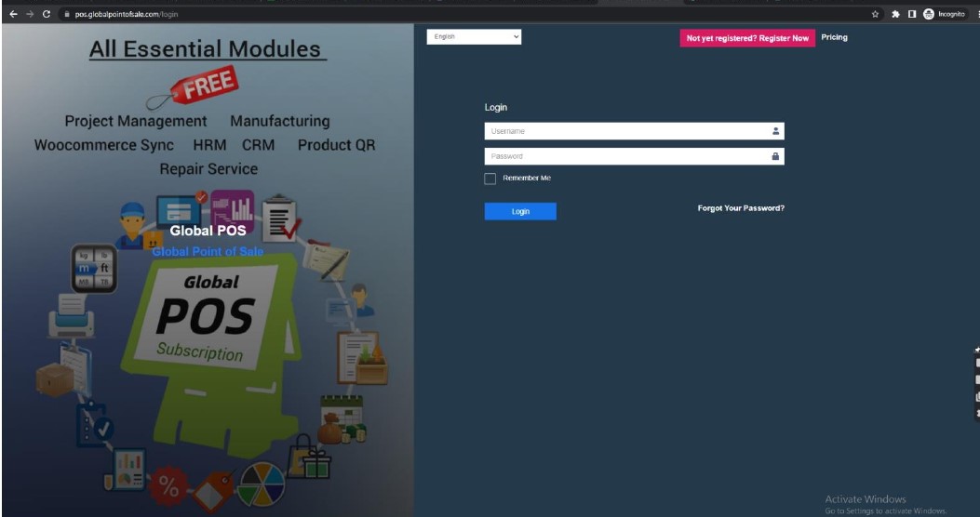This screenshot has width=980, height=517.
Task: Click Not yet registered? Register Now
Action: [x=747, y=38]
